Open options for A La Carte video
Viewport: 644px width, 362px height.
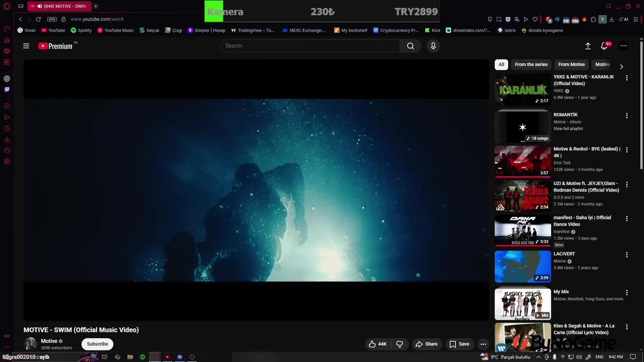tap(626, 327)
